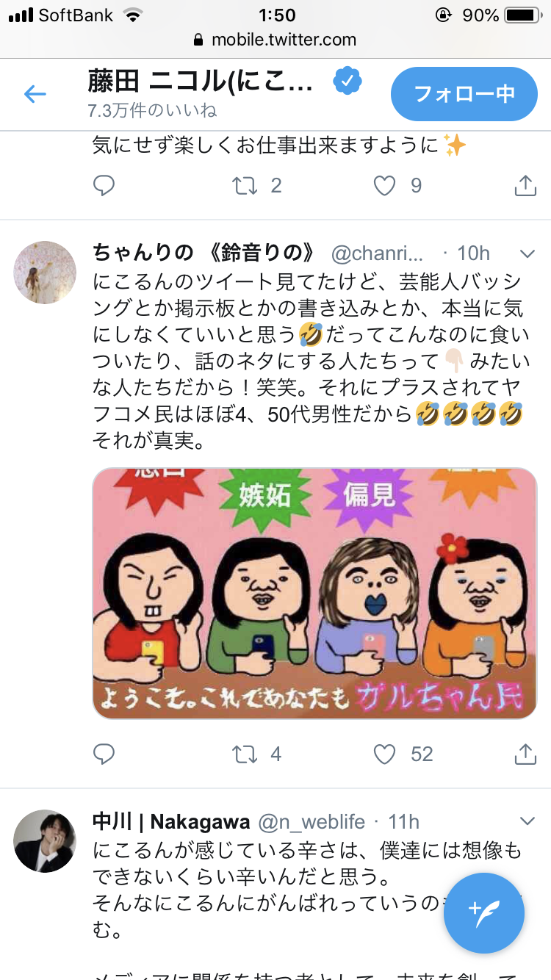Retweet the ちゃんりの tweet with 4 retweets
551x980 pixels.
click(x=245, y=754)
